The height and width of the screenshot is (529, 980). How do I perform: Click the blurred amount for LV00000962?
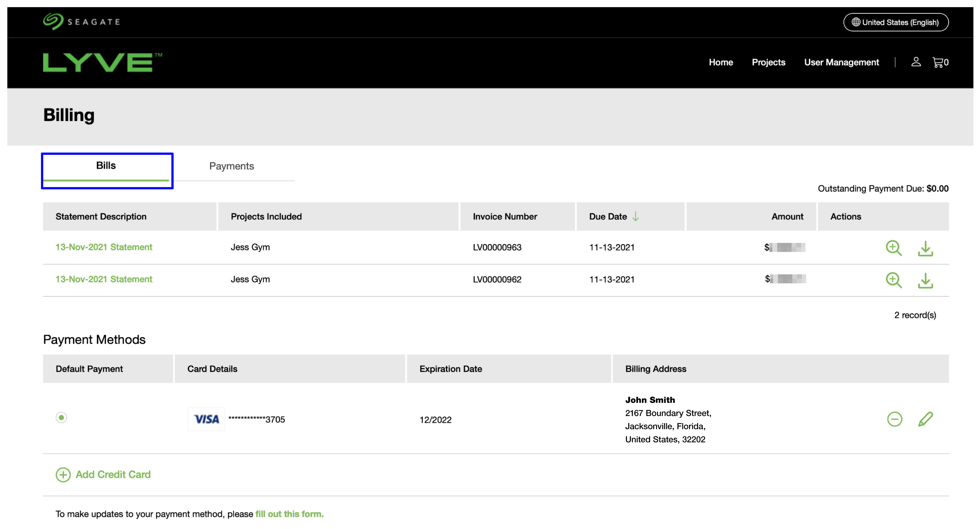[785, 279]
